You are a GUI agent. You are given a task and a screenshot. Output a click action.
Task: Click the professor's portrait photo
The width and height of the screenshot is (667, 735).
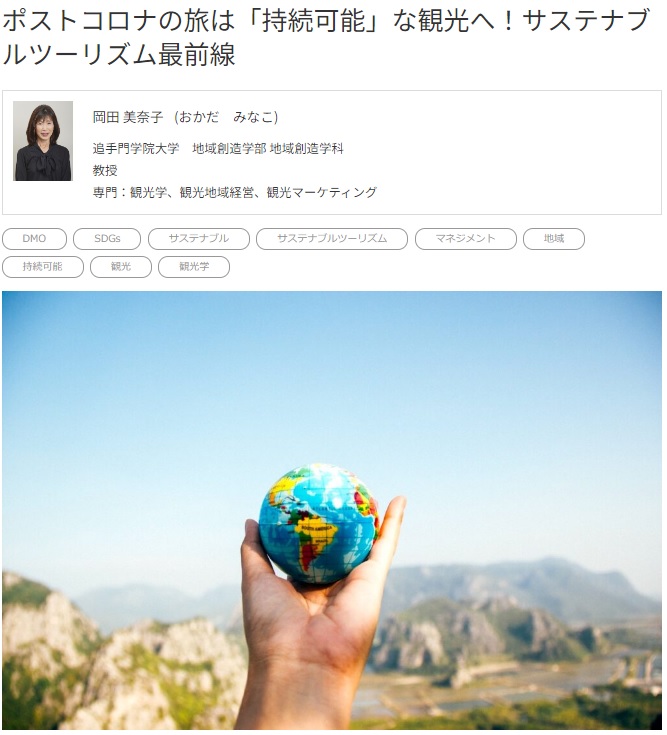pos(43,141)
